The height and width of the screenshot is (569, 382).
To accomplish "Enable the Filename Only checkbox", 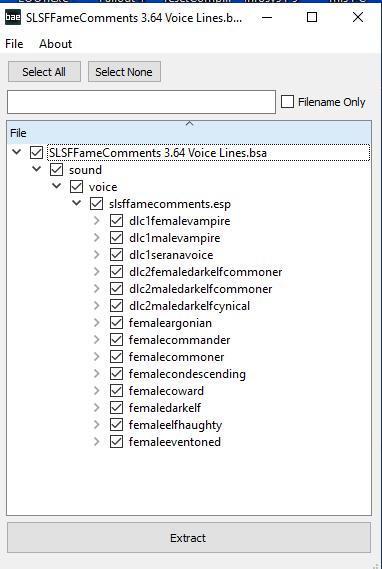I will tap(287, 102).
